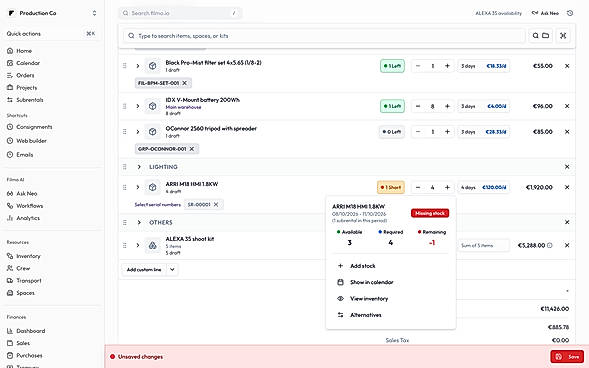Click the Spaces sidebar icon
The image size is (589, 368).
10,293
